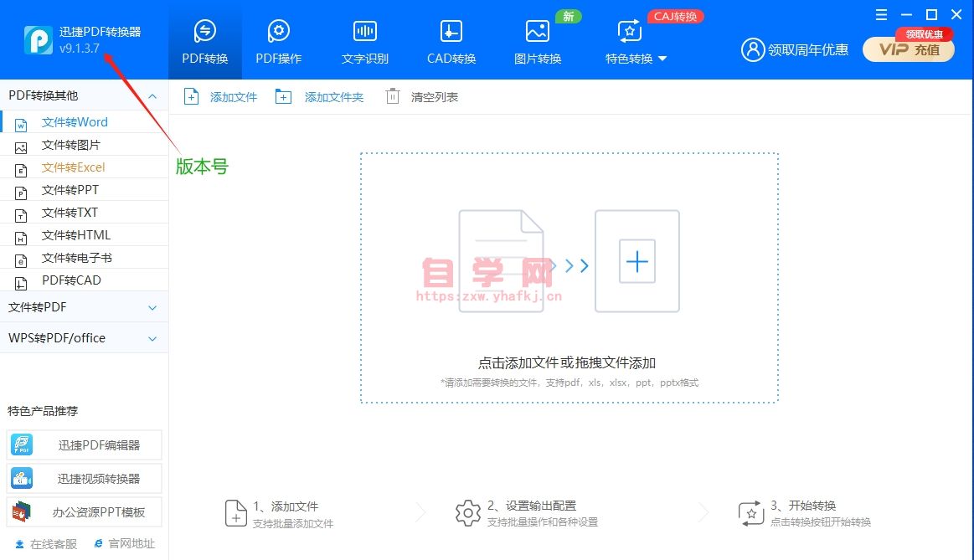Click 领取周年优惠 link
This screenshot has width=974, height=560.
point(795,50)
